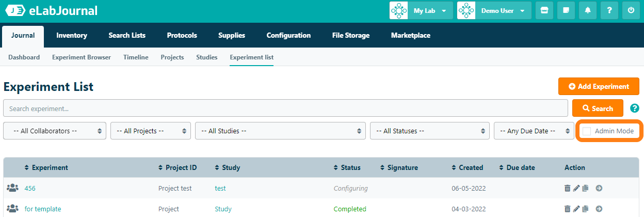Open the Any Due Date dropdown
This screenshot has width=644, height=217.
pos(534,131)
